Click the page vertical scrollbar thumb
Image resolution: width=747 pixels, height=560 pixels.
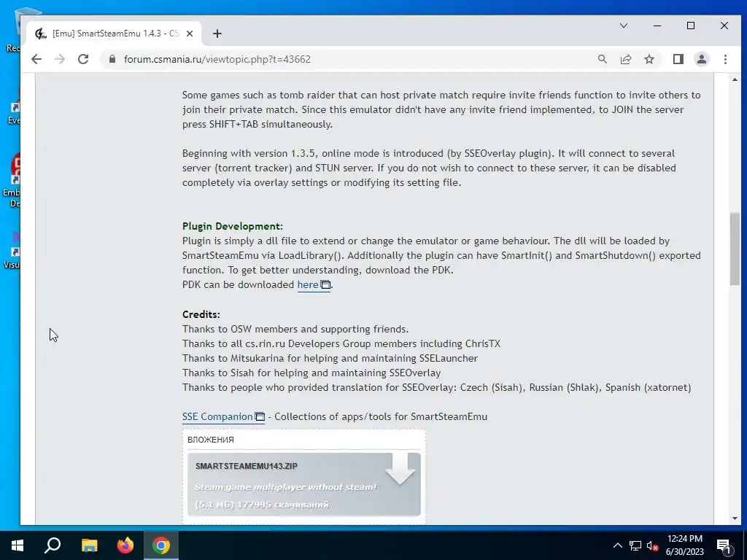[x=735, y=249]
